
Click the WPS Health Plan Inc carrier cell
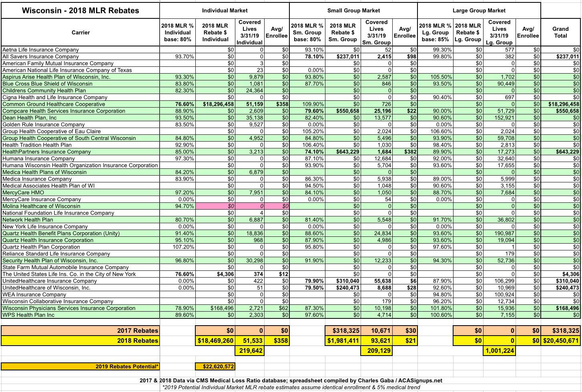(x=28, y=315)
